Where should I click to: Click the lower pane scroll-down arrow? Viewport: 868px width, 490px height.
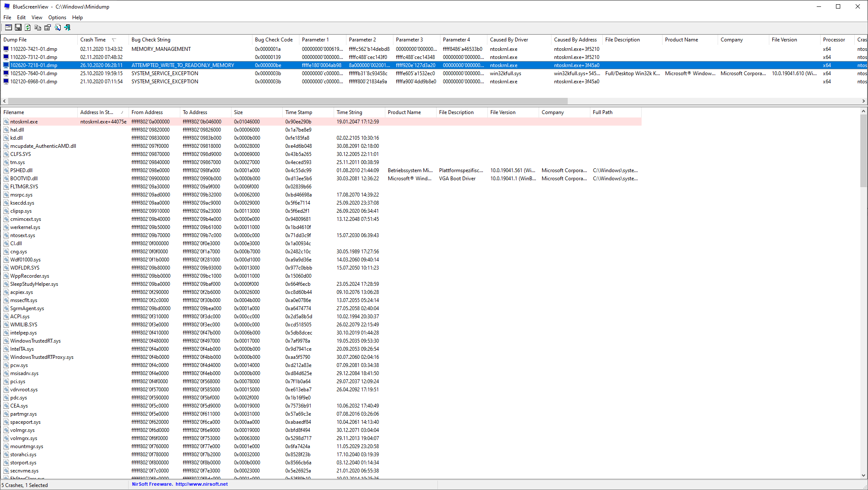click(864, 475)
